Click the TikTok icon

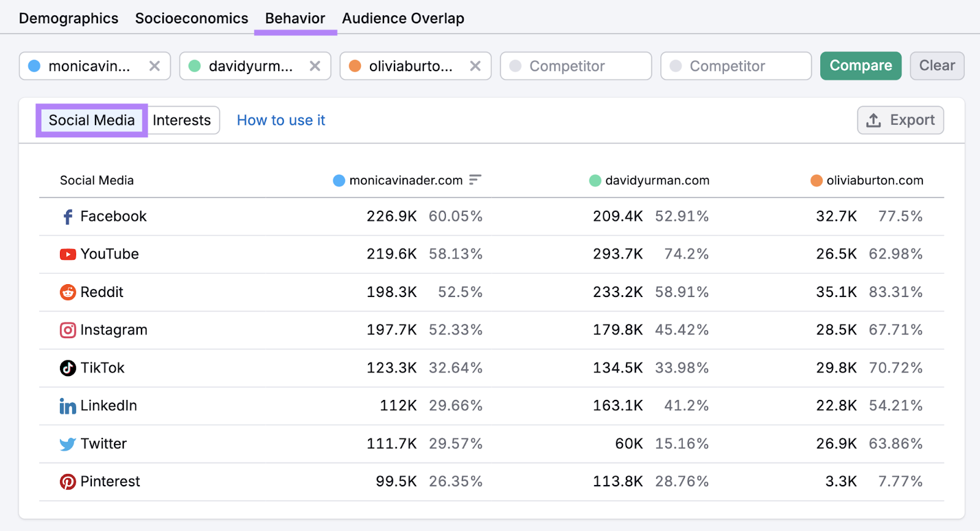click(68, 368)
